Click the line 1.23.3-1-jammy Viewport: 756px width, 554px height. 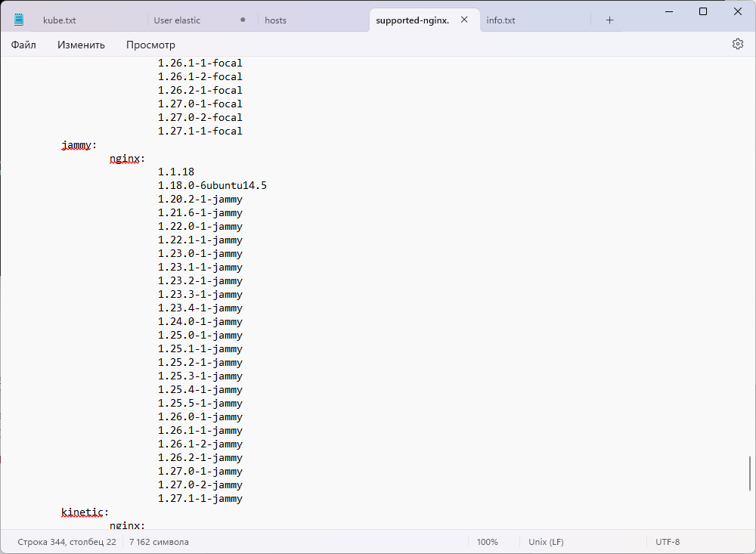[200, 294]
